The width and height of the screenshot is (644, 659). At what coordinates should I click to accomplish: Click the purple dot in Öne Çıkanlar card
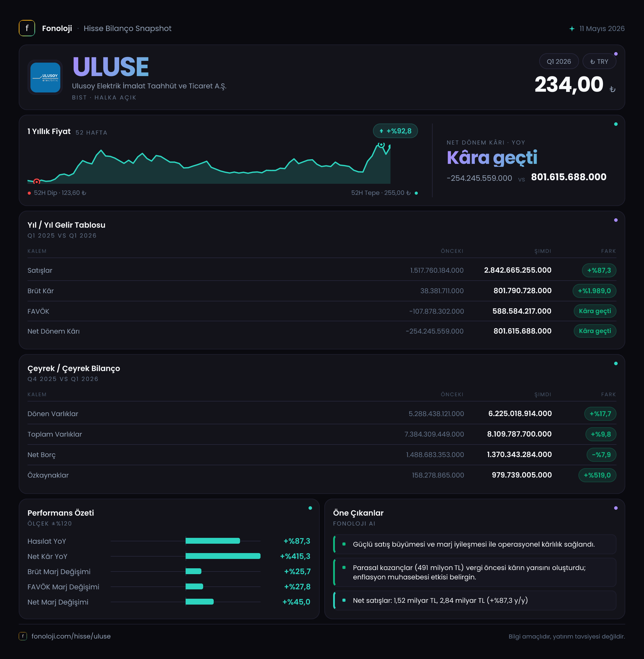(616, 508)
